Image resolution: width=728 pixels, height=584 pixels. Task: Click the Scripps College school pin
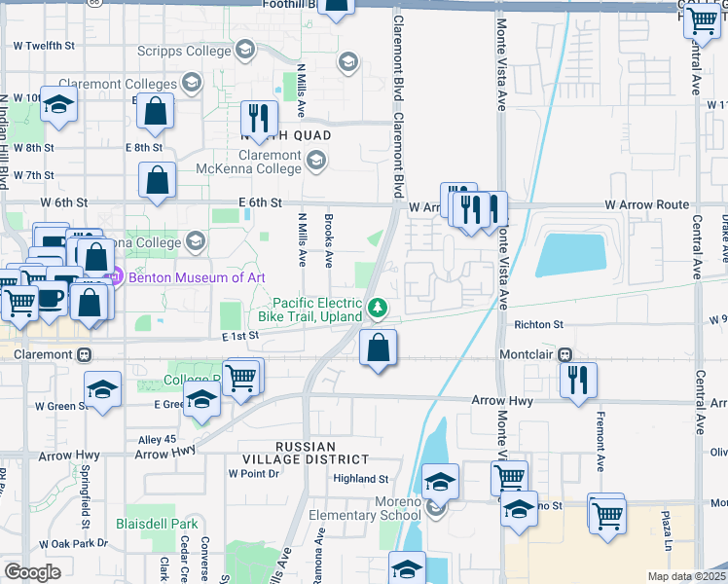click(x=245, y=51)
